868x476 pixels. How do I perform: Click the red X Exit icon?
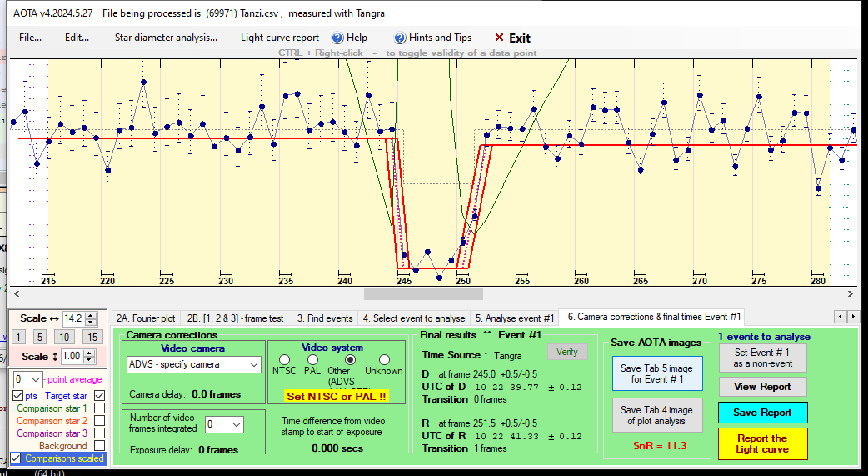(x=499, y=38)
